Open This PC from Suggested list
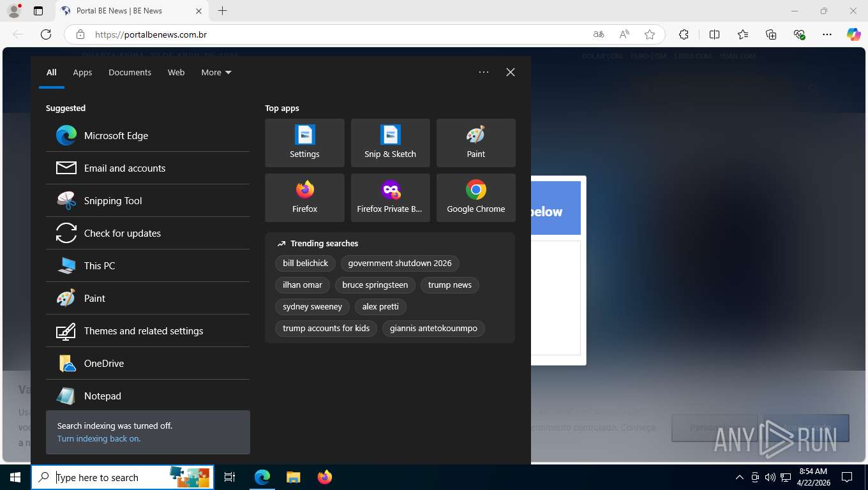 tap(147, 265)
